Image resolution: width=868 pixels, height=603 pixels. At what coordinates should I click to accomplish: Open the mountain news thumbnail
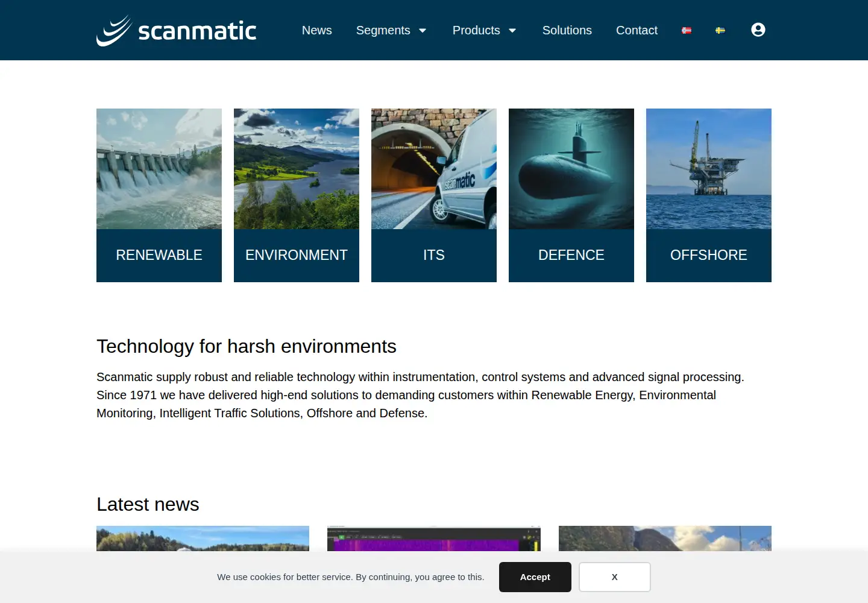point(665,538)
